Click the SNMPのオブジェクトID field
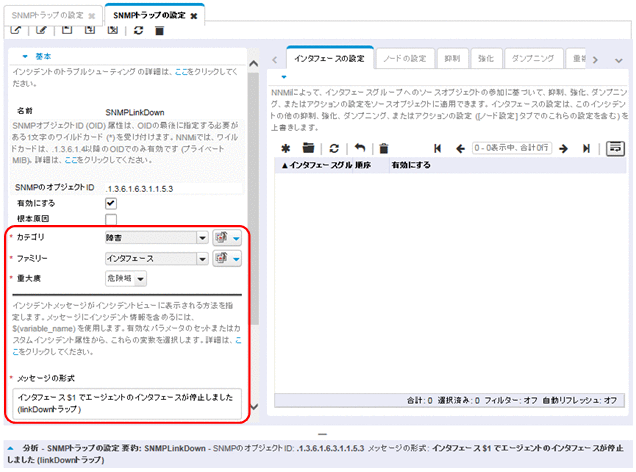Viewport: 636px width, 472px height. click(174, 189)
